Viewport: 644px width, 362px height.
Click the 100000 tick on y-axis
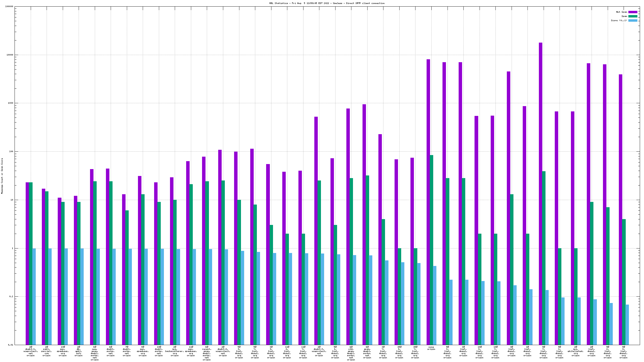(x=9, y=7)
